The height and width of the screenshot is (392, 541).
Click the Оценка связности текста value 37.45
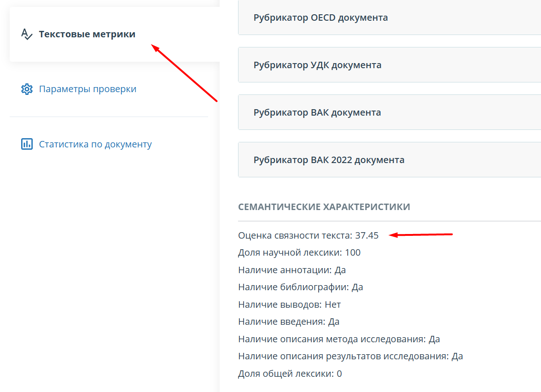click(x=366, y=235)
